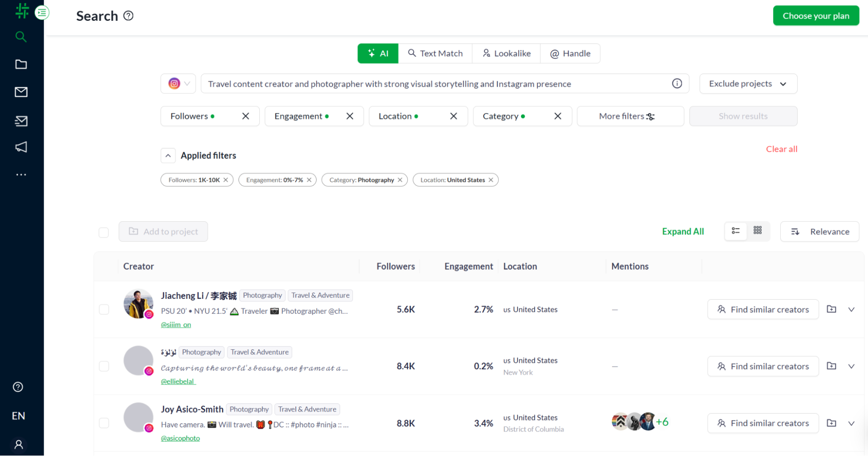Click the Add to project button
Image resolution: width=868 pixels, height=456 pixels.
point(163,232)
